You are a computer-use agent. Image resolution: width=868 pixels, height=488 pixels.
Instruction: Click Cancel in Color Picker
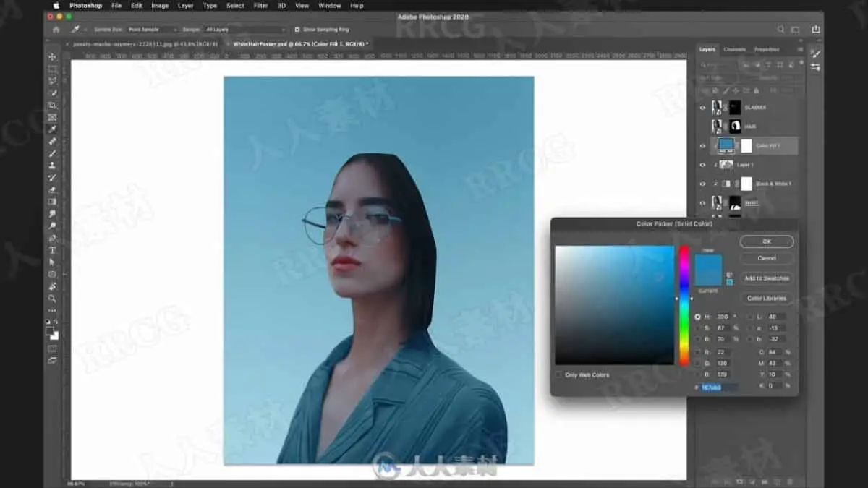[x=767, y=258]
